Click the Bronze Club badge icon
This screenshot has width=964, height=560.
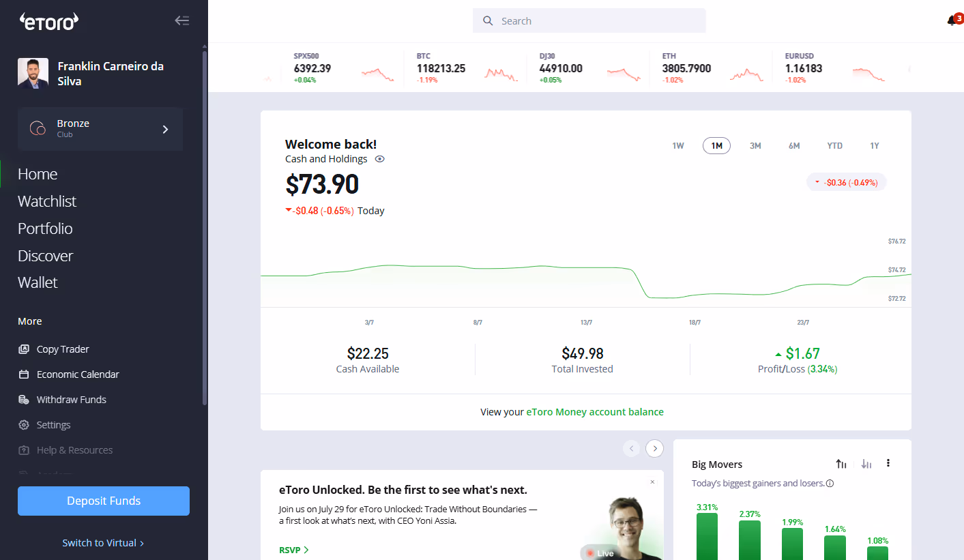[38, 128]
